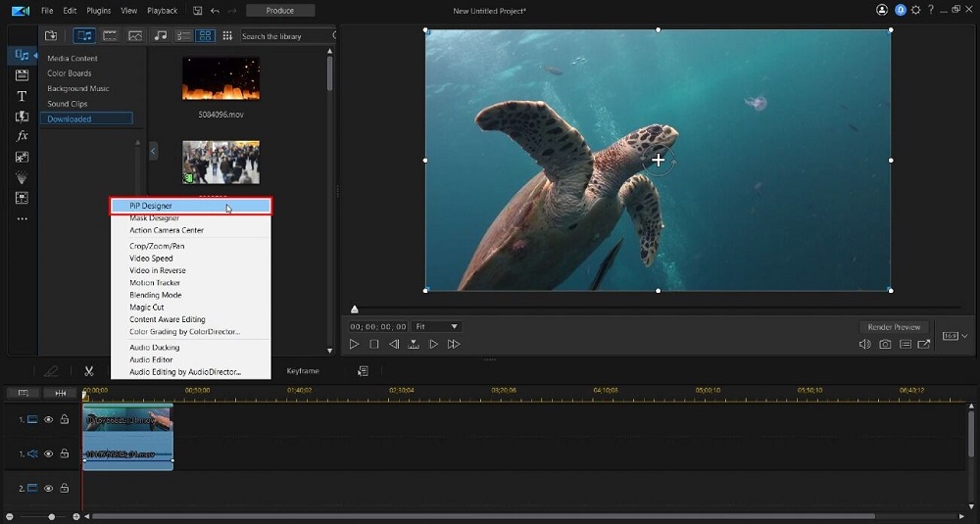
Task: Toggle videos-only library filter
Action: coord(110,35)
